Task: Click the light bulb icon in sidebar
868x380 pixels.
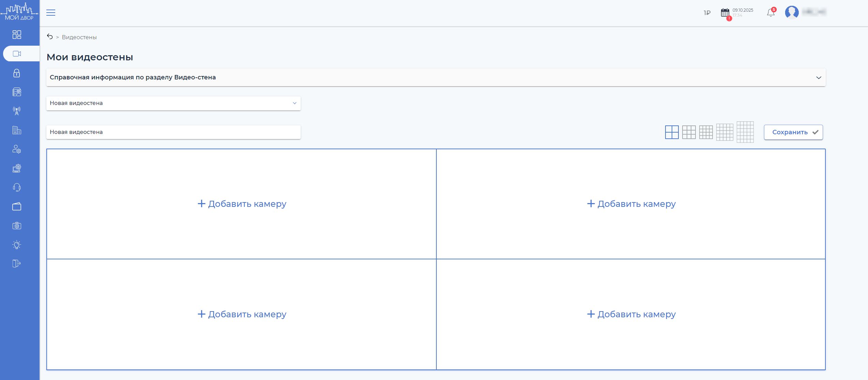Action: click(17, 245)
